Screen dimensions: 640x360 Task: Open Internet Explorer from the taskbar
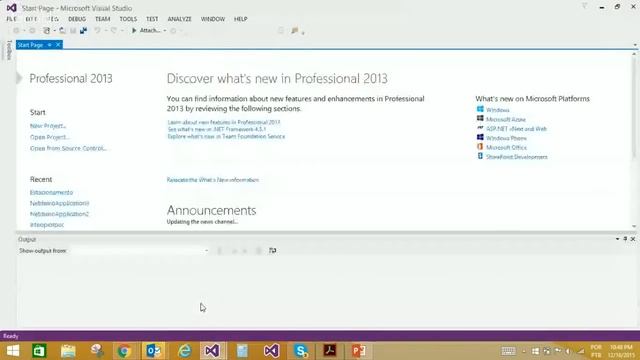point(184,351)
